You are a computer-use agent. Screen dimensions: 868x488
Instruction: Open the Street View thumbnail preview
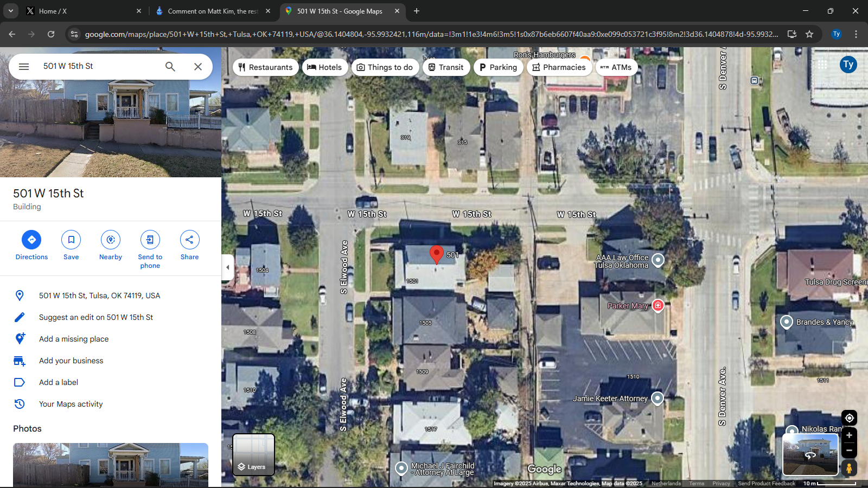tap(810, 454)
